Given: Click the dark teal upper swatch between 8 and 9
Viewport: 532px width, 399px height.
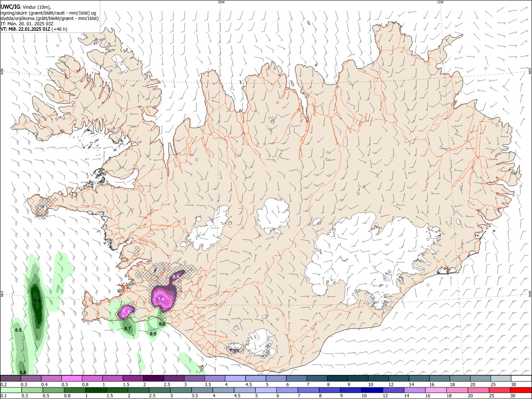Looking at the screenshot, I should point(337,378).
